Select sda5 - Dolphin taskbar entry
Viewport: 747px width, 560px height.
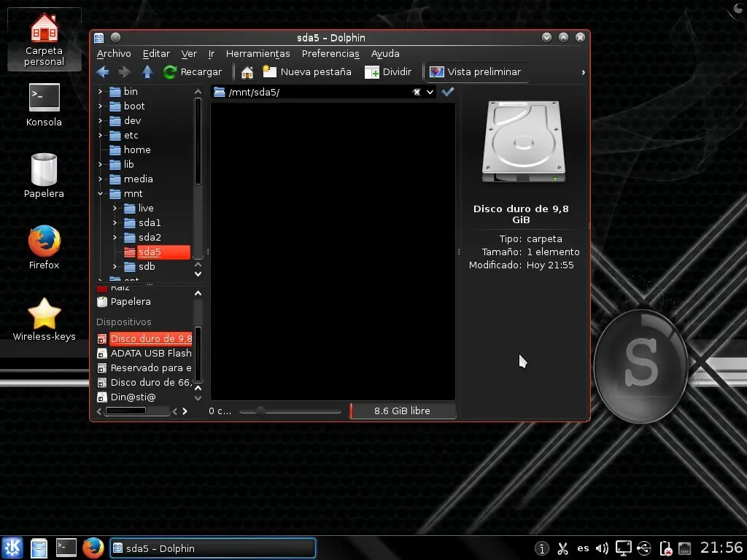tap(212, 548)
